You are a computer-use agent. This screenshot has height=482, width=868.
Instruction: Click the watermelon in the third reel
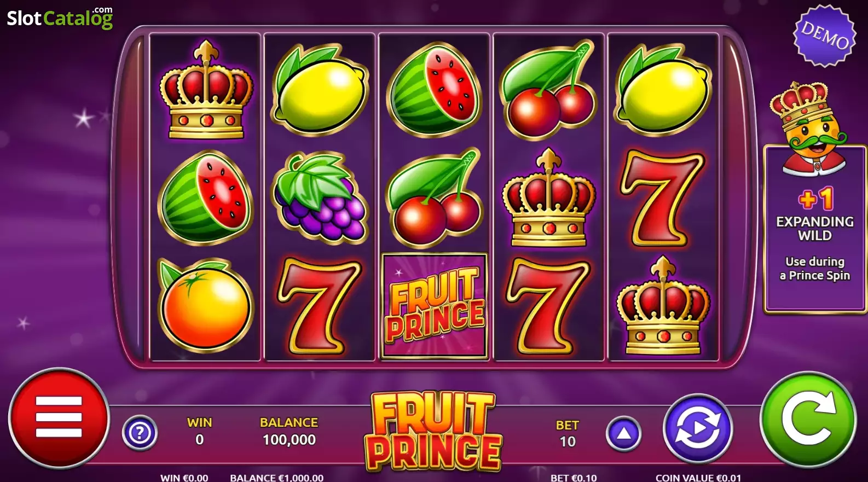tap(435, 90)
